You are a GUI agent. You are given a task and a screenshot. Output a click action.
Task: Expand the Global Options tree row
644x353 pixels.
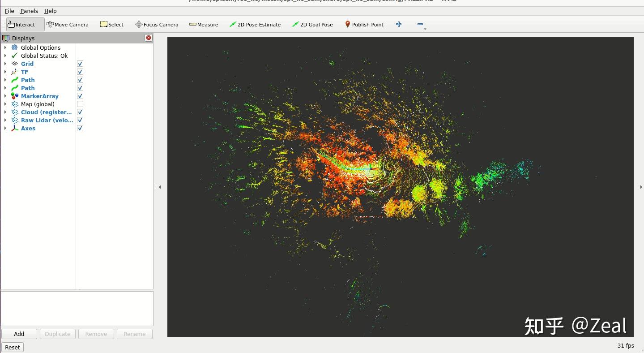coord(5,47)
